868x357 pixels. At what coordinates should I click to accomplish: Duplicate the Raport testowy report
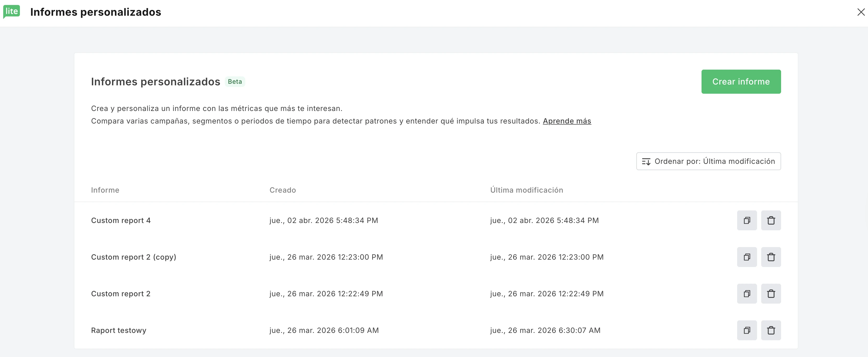point(747,330)
